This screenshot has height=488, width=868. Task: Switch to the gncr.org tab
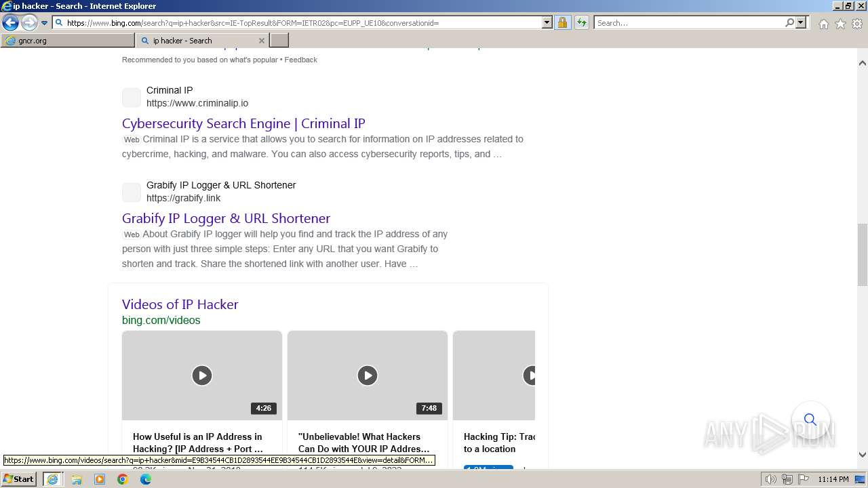68,41
